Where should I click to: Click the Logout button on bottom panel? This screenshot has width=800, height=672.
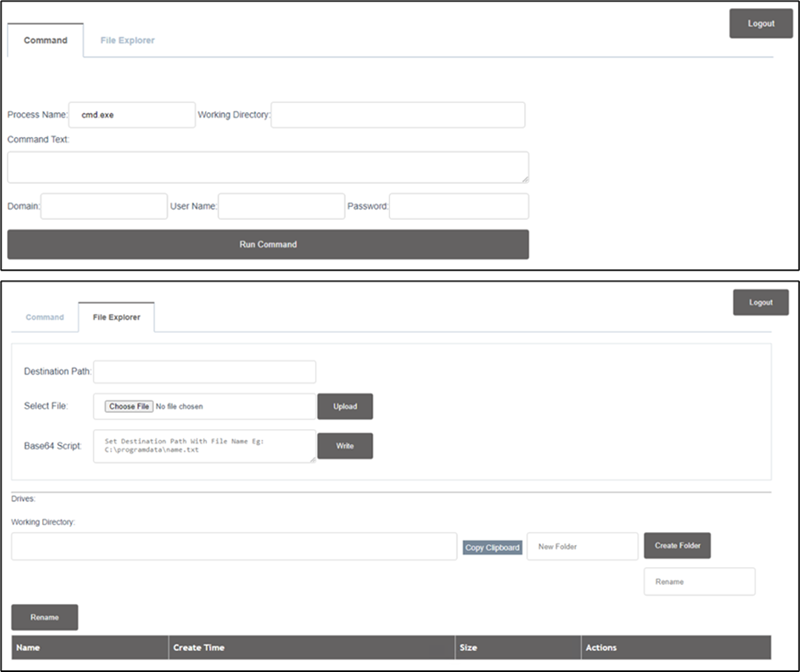pyautogui.click(x=759, y=301)
